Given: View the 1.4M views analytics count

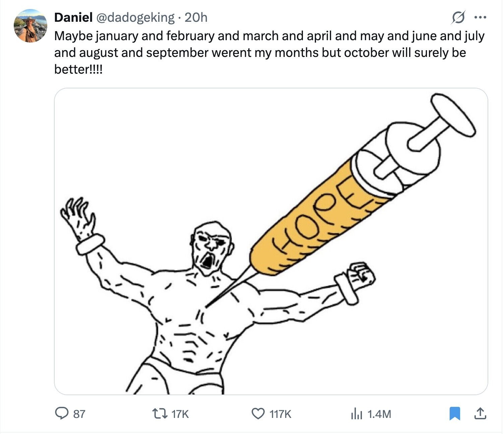Looking at the screenshot, I should tap(379, 414).
